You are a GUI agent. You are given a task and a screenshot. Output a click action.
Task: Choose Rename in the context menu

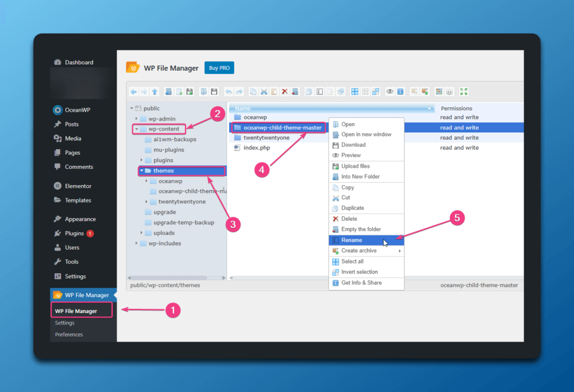pyautogui.click(x=367, y=241)
